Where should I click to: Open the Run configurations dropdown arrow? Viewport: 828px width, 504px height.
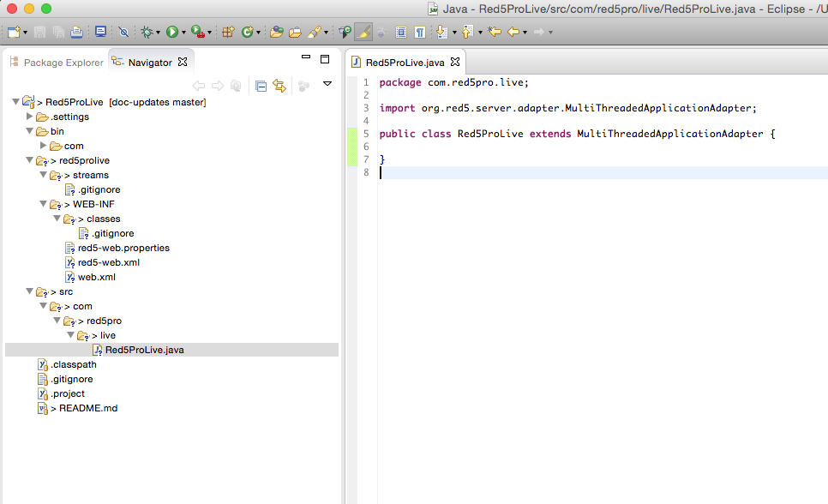183,33
